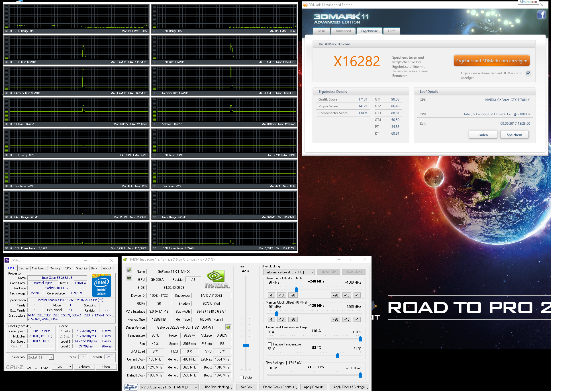The image size is (588, 391).
Task: Click Create Clocks Shortcut button
Action: pos(279,387)
